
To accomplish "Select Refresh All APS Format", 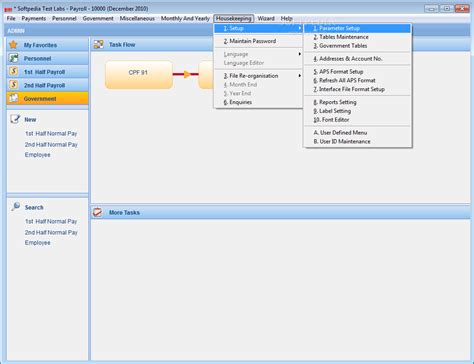I will click(x=357, y=80).
